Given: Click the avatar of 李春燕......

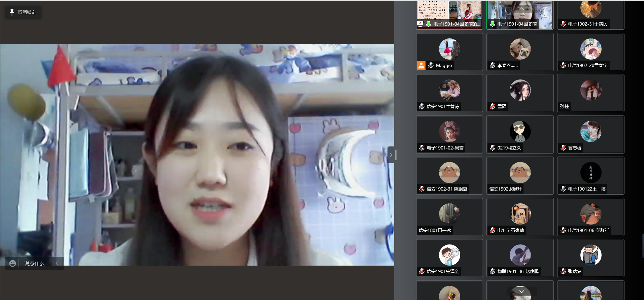Looking at the screenshot, I should 520,49.
